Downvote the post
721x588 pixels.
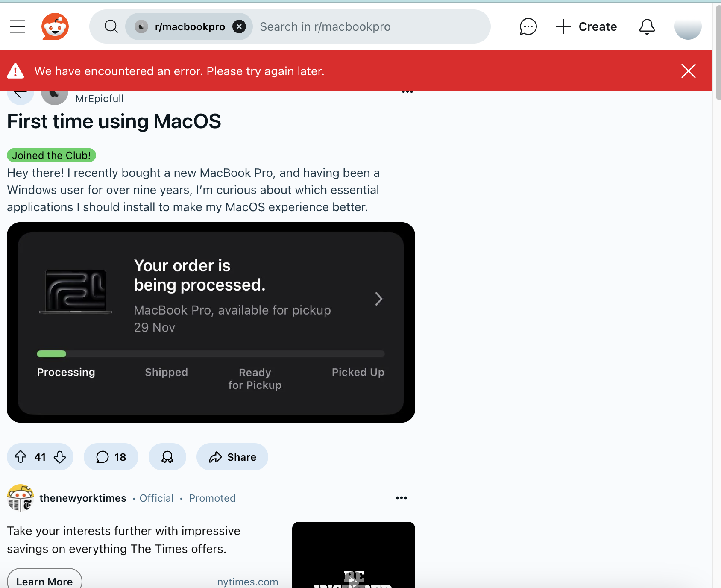coord(60,457)
